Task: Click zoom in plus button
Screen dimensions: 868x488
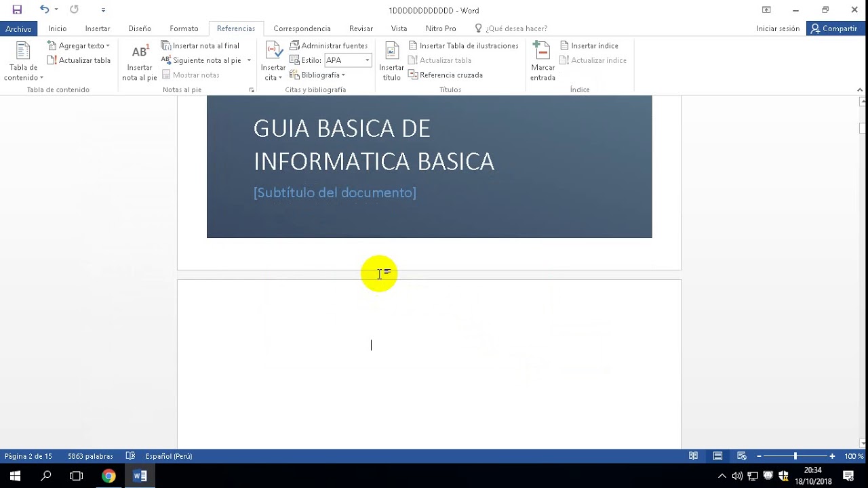Action: (832, 456)
